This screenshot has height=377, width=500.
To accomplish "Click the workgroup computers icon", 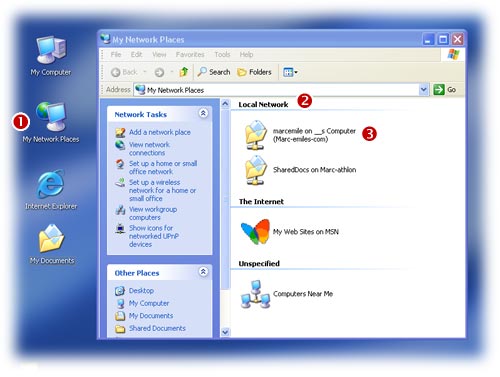I will (120, 210).
